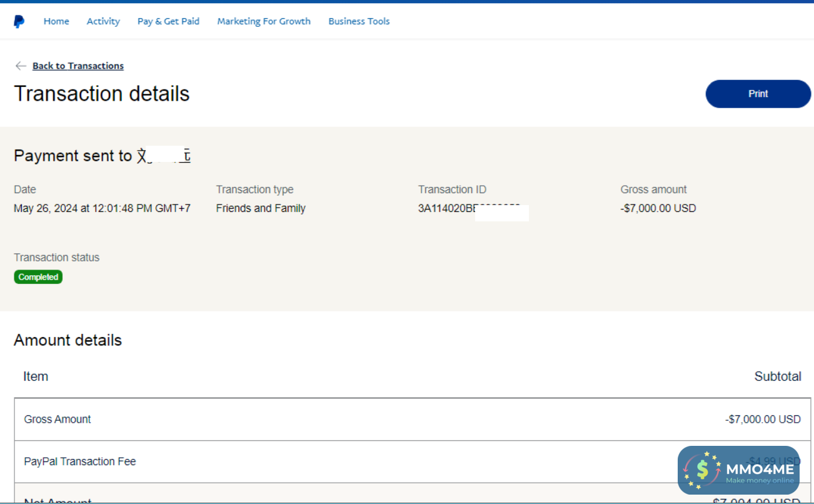Select the 'Amount details' heading
The image size is (814, 504).
[68, 340]
